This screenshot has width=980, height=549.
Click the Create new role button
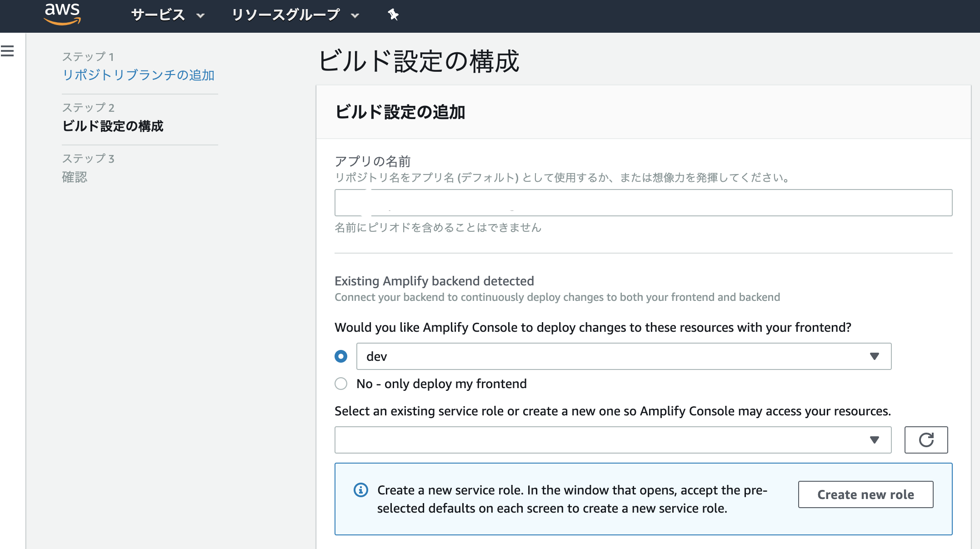tap(865, 494)
